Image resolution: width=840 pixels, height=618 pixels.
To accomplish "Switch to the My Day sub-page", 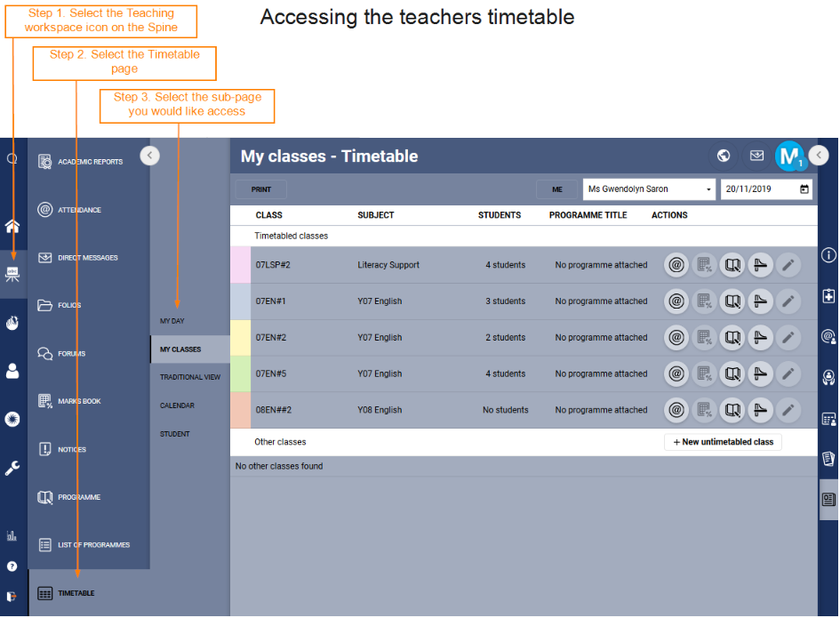I will click(x=172, y=321).
